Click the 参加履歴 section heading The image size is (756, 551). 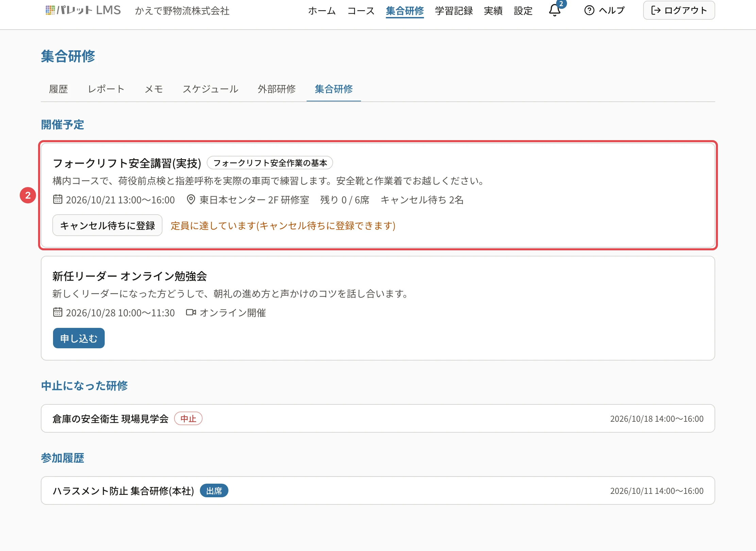pyautogui.click(x=63, y=458)
